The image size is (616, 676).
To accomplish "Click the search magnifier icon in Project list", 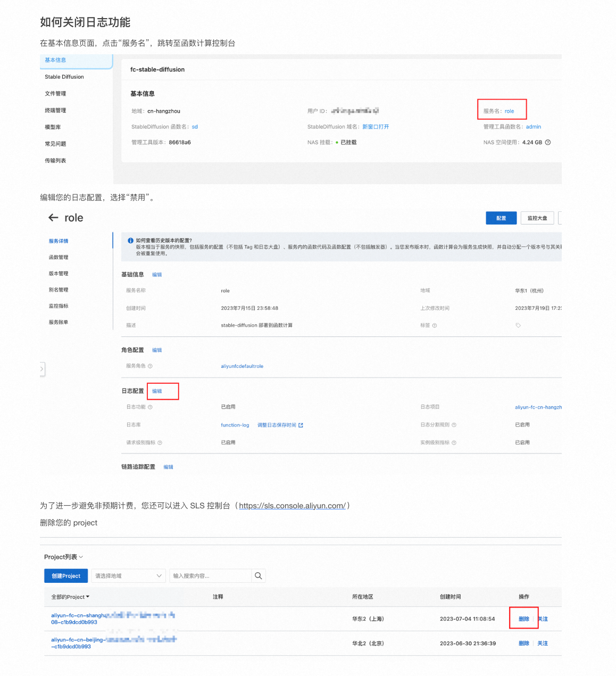I will (x=258, y=576).
